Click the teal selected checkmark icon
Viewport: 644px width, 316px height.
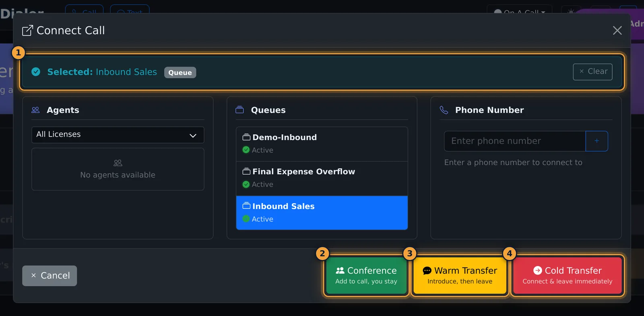[x=36, y=72]
